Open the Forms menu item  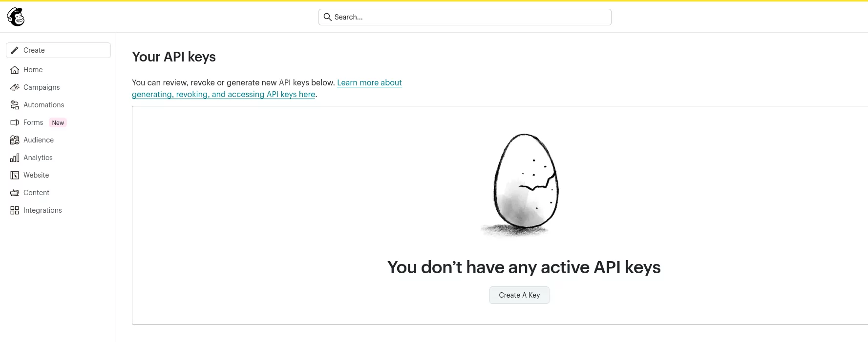(x=33, y=122)
